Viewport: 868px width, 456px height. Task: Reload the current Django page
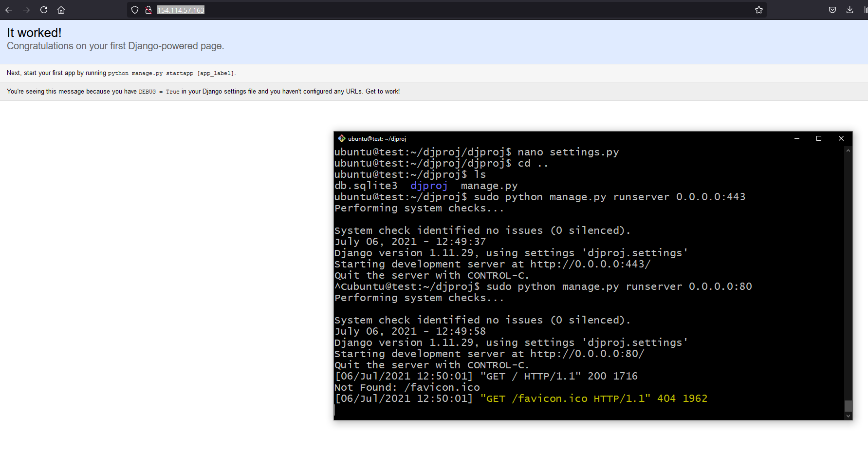click(44, 10)
